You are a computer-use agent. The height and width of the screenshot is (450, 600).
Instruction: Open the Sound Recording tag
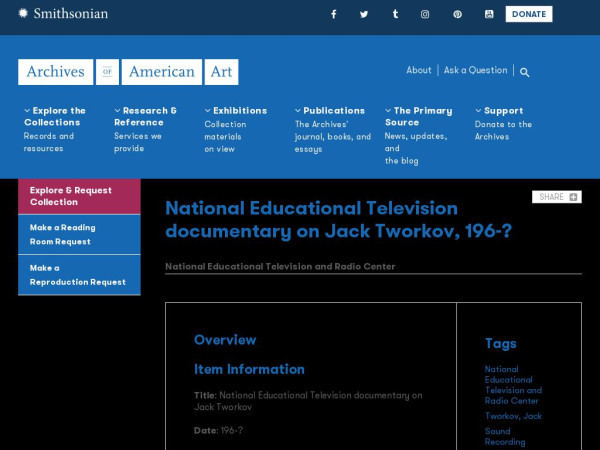coord(505,437)
